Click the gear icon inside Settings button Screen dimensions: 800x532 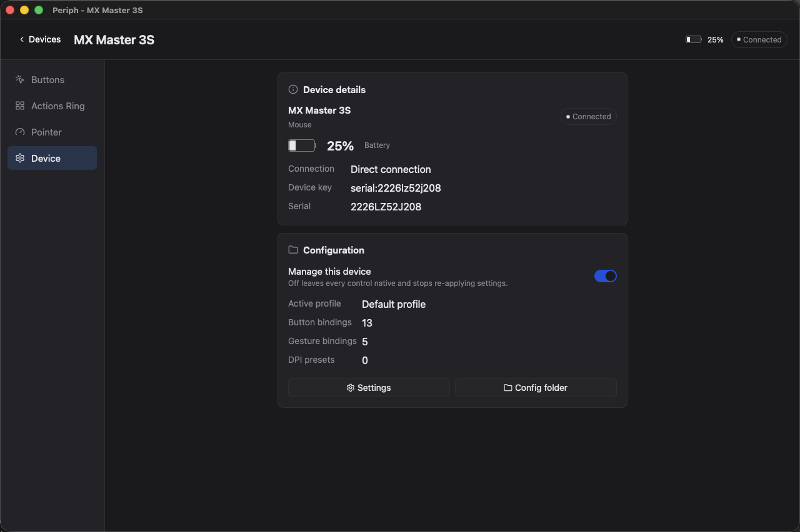tap(351, 388)
